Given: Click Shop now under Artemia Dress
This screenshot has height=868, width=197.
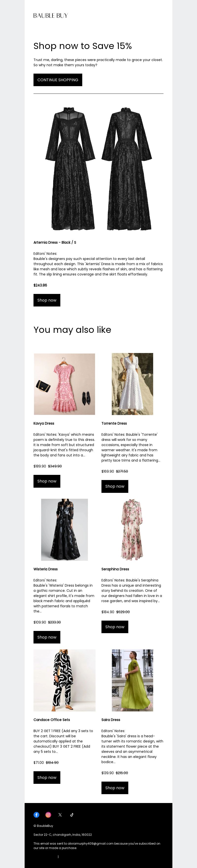Looking at the screenshot, I should 47,300.
